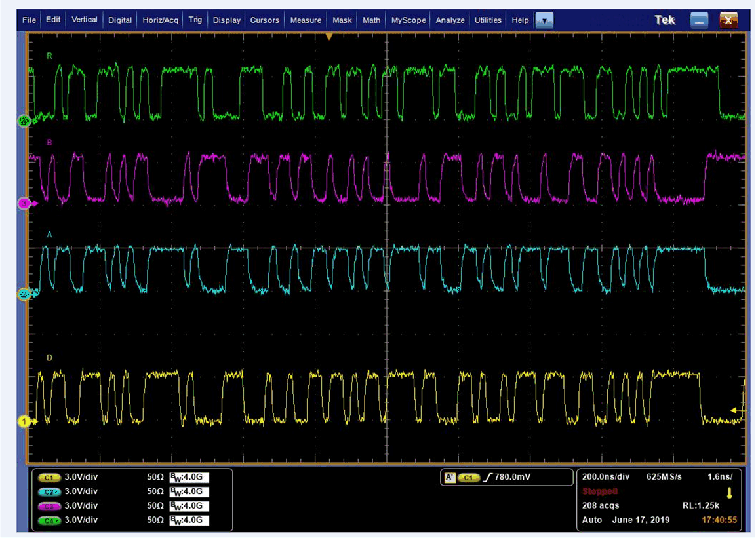The image size is (756, 538).
Task: Click the Tek logo in the title bar
Action: [664, 20]
